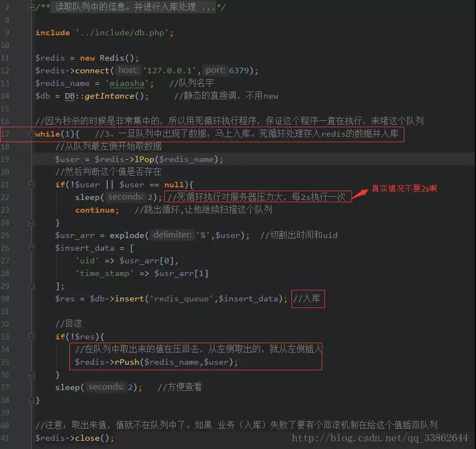Collapse the while(1) loop fold marker

[31, 133]
